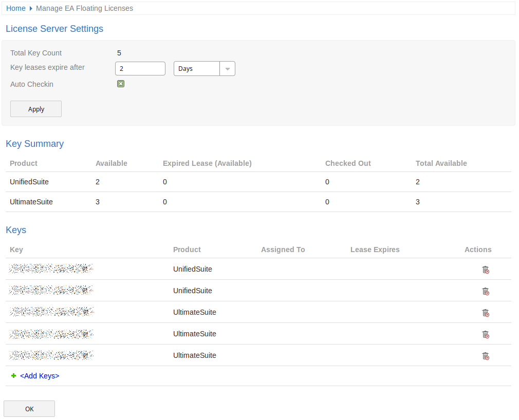
Task: Delete the second UnifiedSuite key
Action: click(485, 291)
